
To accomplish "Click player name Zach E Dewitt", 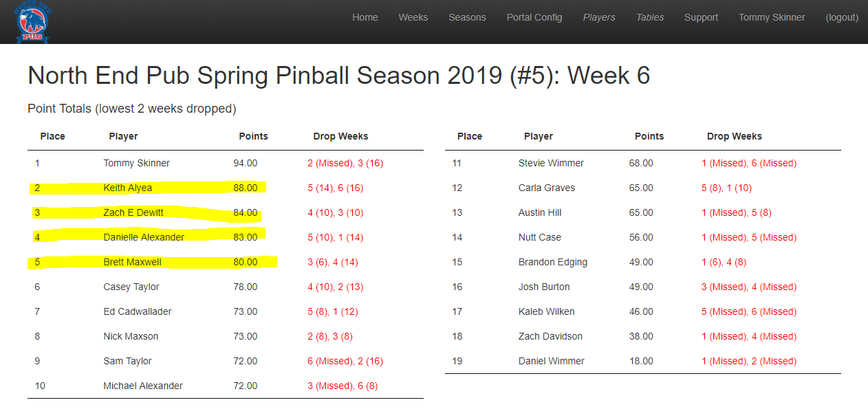I will [133, 212].
